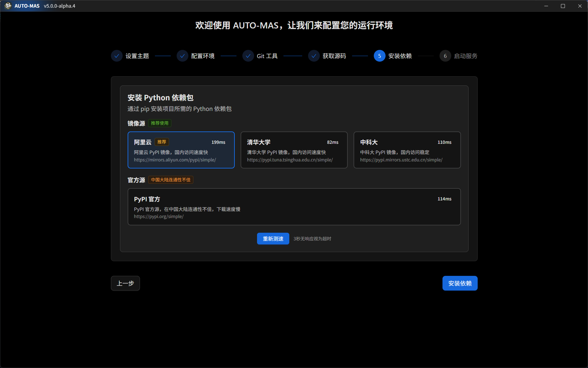
Task: Click 安装依赖 to start installing dependencies
Action: tap(459, 283)
